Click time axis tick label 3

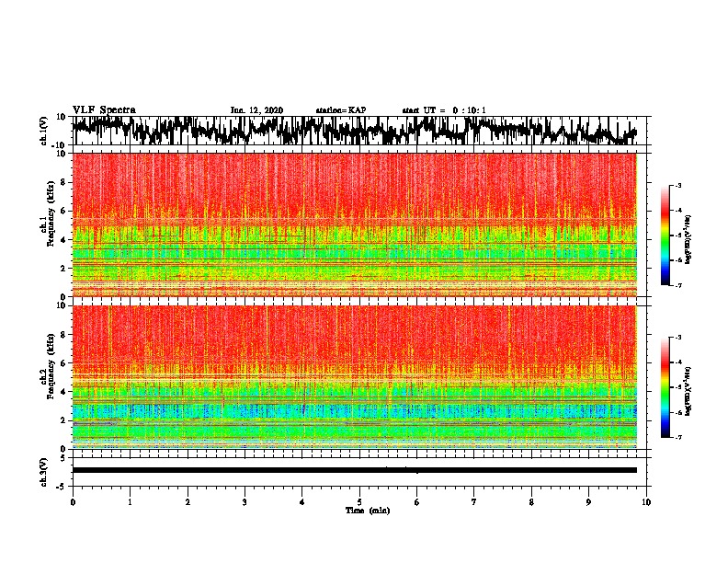click(x=245, y=502)
